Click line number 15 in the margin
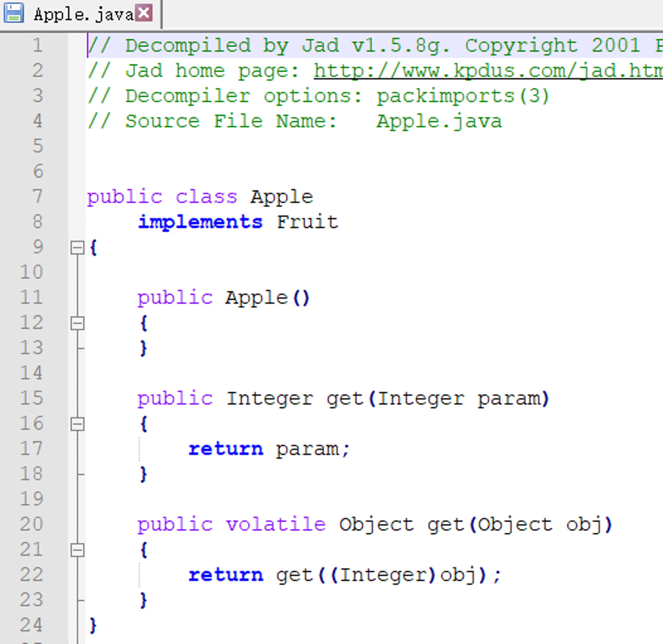Screen dimensions: 663x644 coord(31,398)
